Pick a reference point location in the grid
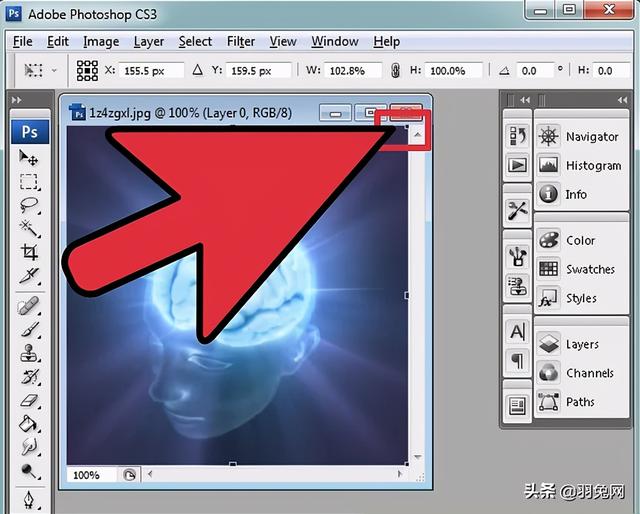 click(87, 71)
